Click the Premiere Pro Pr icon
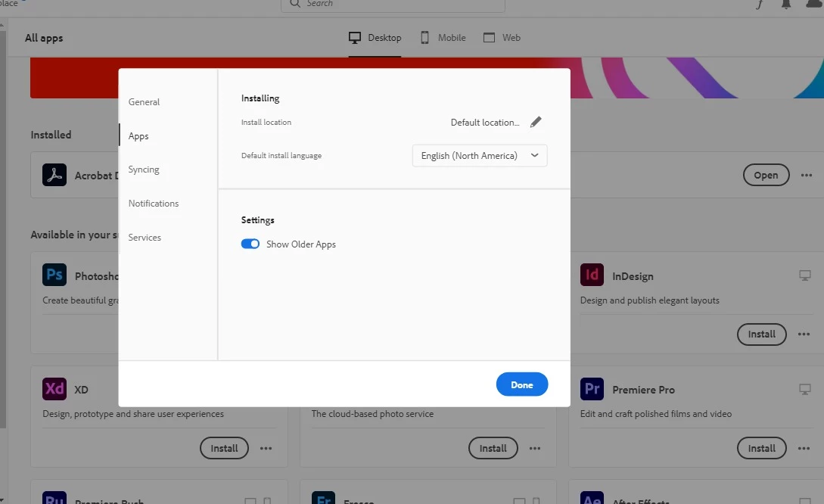This screenshot has height=504, width=824. (x=592, y=389)
